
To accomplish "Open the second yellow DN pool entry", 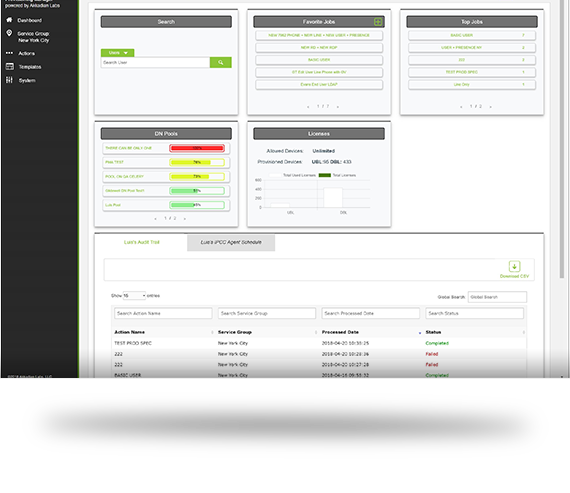I will click(x=125, y=177).
